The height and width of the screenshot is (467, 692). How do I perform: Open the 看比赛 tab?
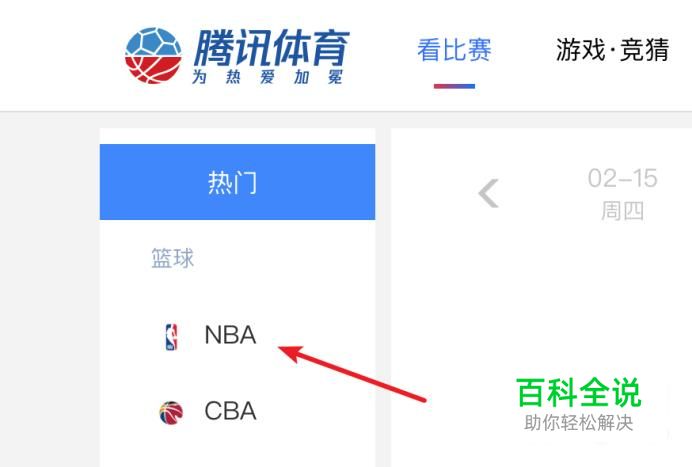(454, 49)
